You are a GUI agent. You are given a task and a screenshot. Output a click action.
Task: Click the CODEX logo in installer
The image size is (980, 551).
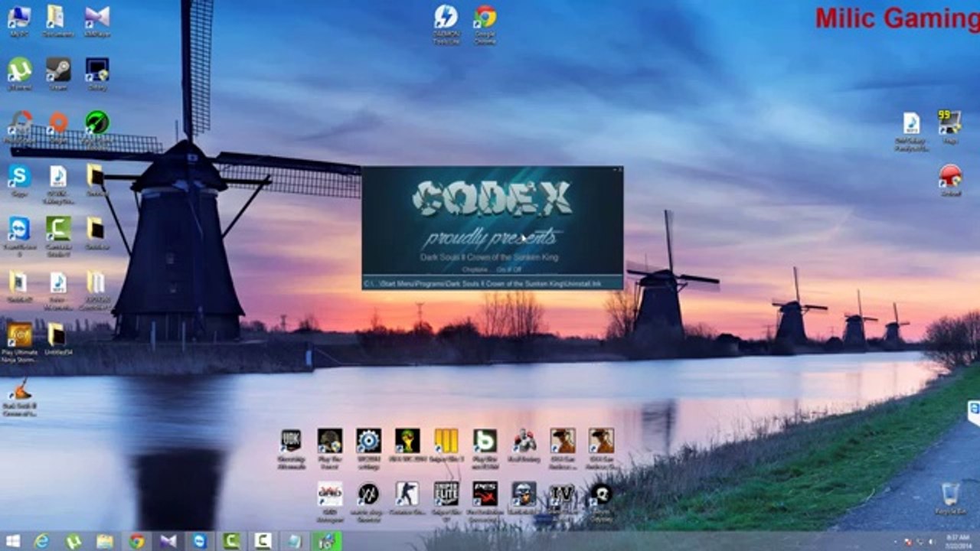point(492,198)
